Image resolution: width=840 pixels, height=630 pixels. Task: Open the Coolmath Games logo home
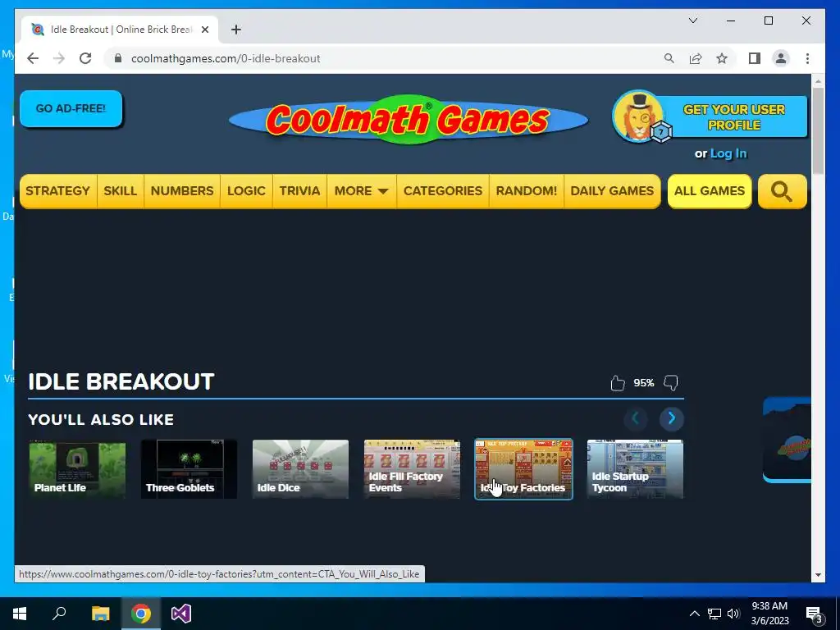point(409,120)
